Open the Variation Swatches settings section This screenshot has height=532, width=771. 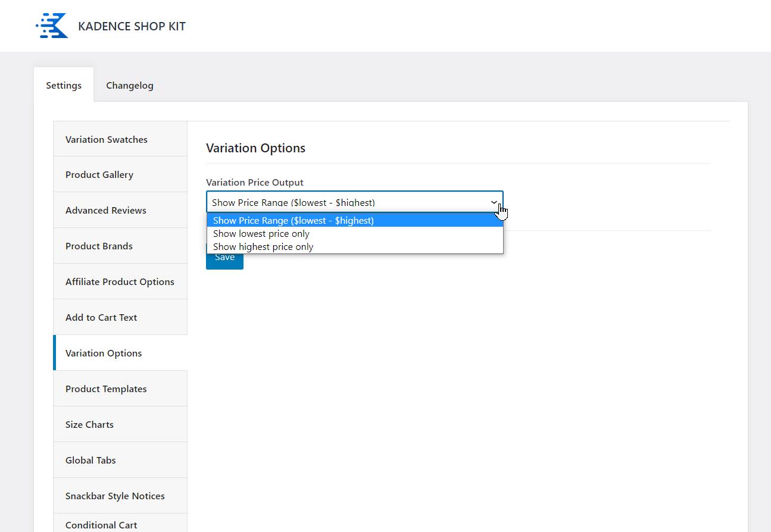point(107,139)
